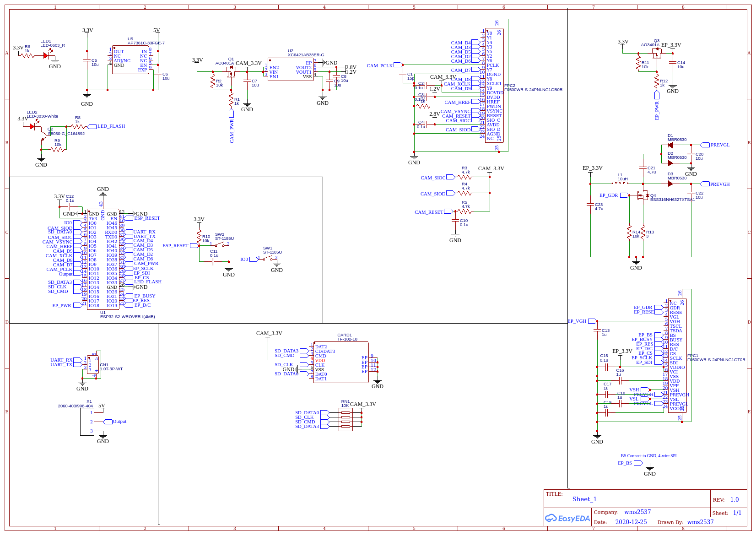Select resistor R5 on CAM_RESET line
This screenshot has width=756, height=536.
464,211
